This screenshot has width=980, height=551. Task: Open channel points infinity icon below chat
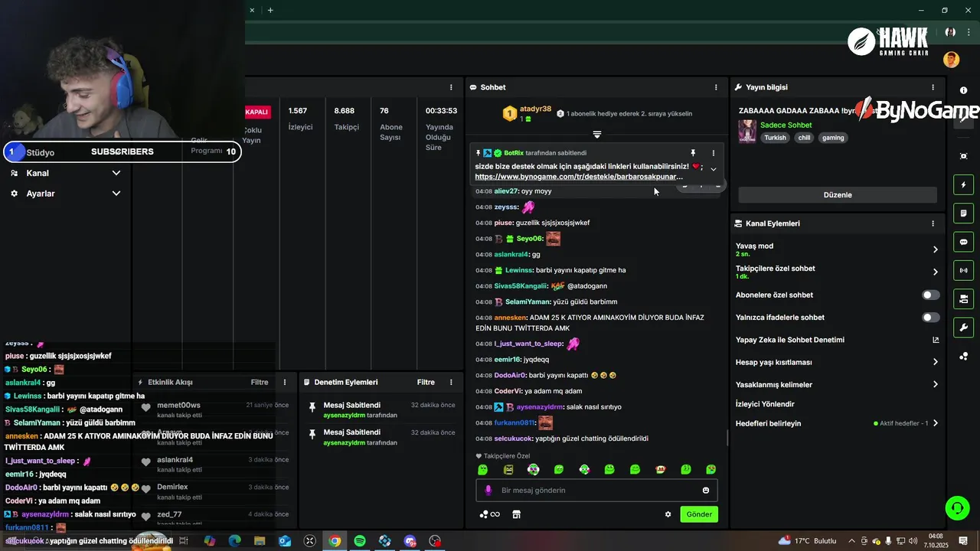489,514
